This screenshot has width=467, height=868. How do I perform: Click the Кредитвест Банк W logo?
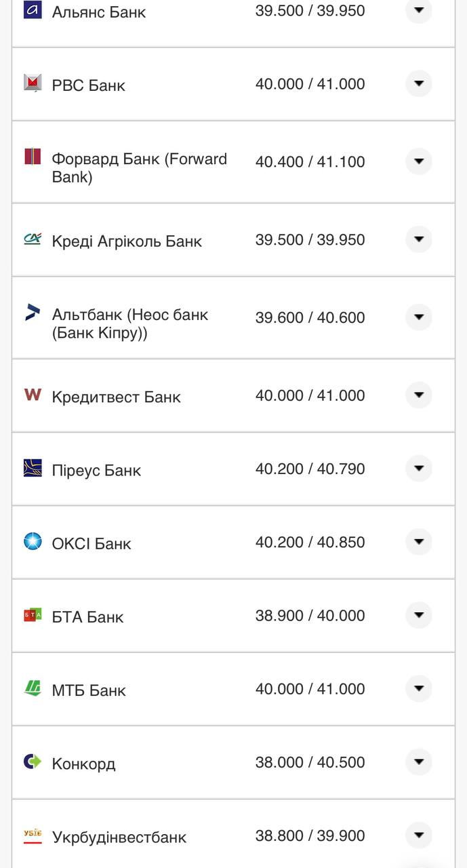click(x=33, y=394)
